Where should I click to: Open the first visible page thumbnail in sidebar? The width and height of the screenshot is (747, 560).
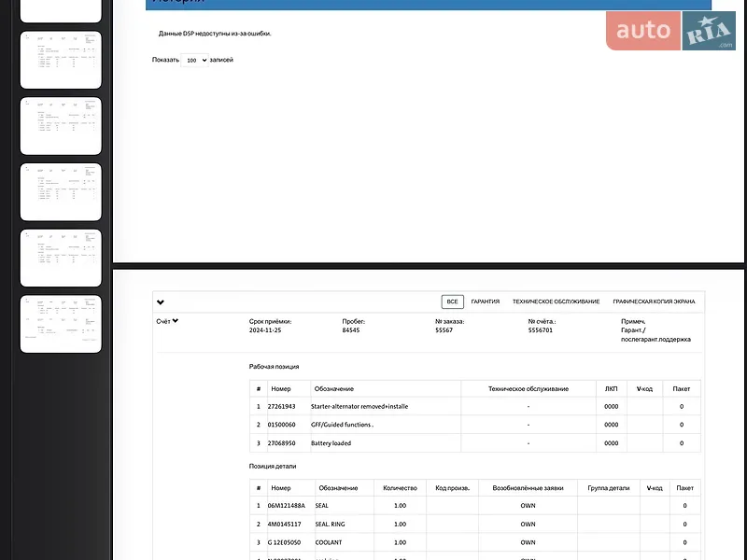click(x=61, y=10)
